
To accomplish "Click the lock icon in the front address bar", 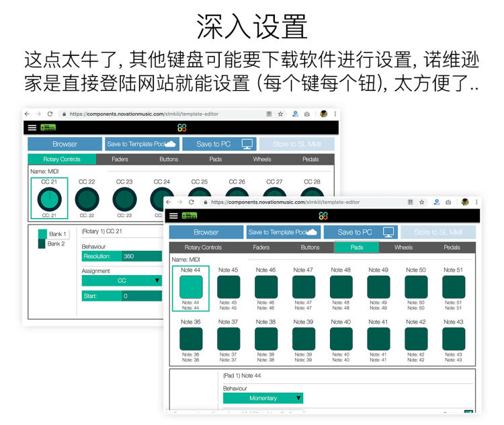I will 206,202.
